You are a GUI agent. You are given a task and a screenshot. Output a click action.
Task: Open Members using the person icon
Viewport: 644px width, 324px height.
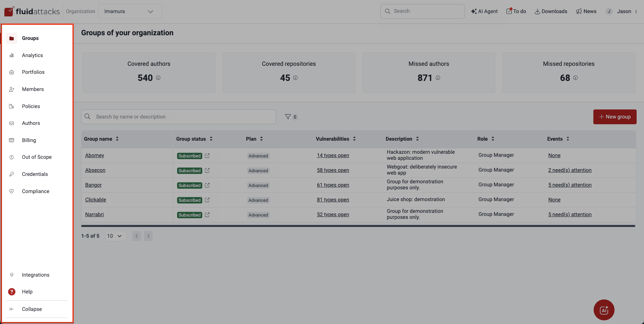coord(12,89)
